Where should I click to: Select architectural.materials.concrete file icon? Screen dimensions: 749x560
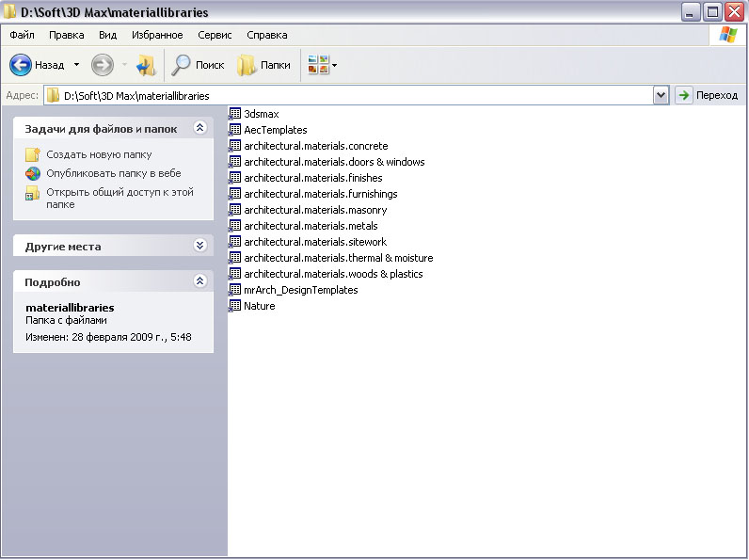(234, 146)
